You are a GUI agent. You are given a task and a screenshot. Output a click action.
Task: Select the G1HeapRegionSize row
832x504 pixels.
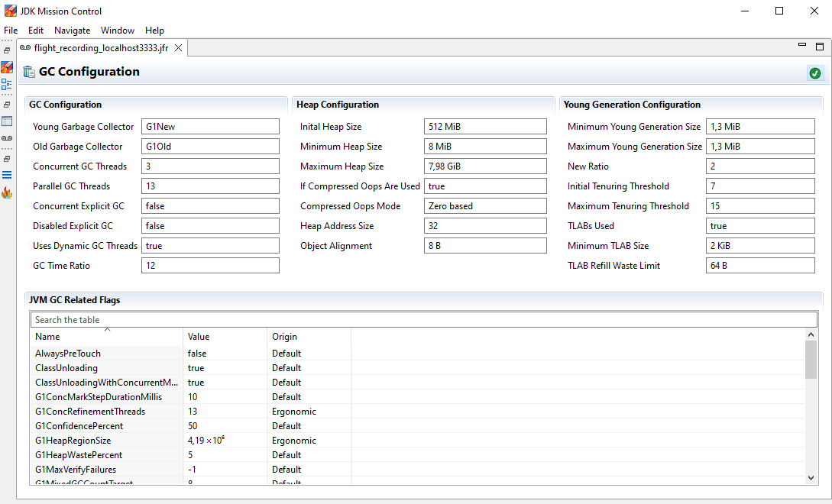pyautogui.click(x=418, y=441)
